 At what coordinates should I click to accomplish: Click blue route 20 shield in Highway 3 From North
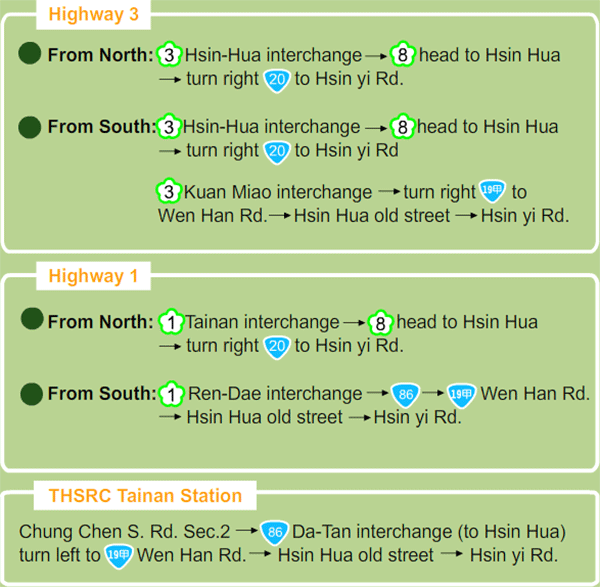277,81
